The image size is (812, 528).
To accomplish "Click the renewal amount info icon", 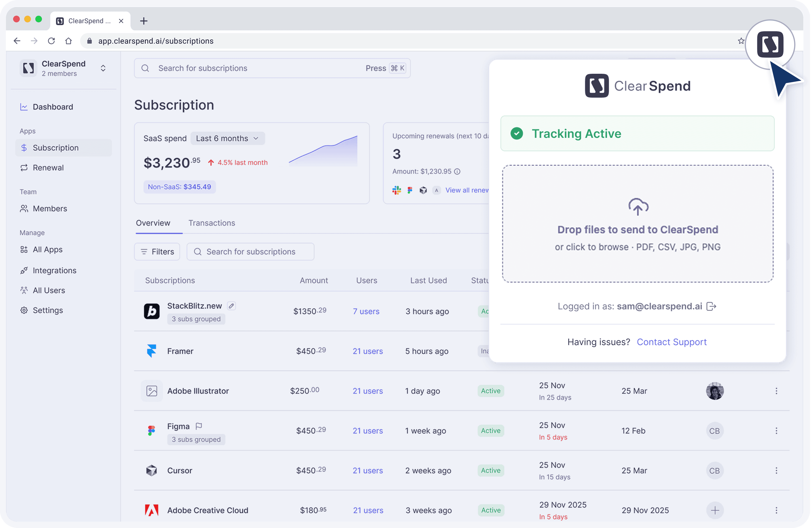I will [457, 172].
